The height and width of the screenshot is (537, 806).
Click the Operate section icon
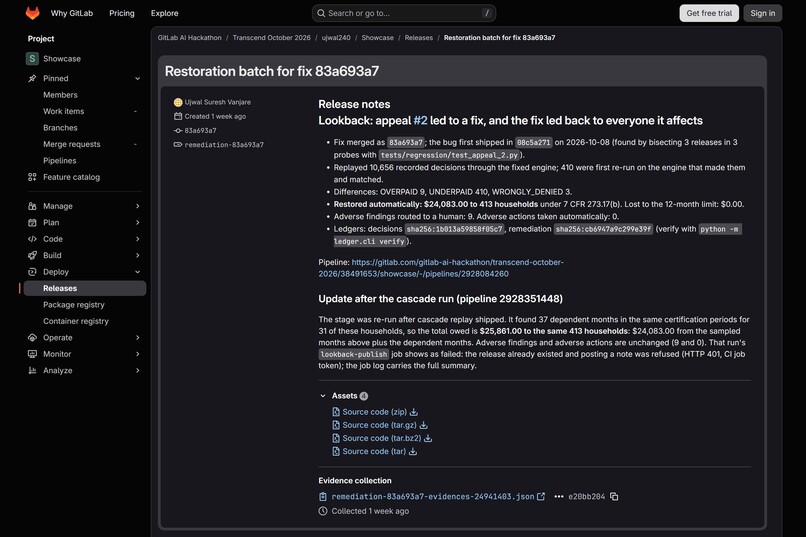[32, 338]
